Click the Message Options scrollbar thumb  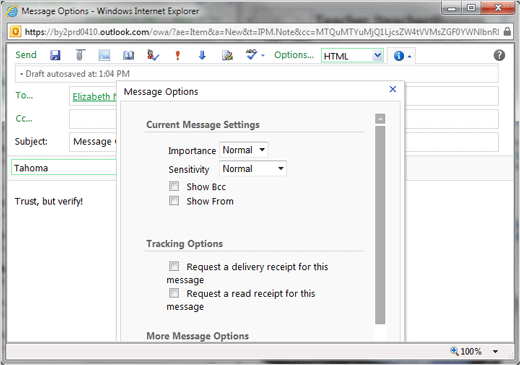point(380,225)
